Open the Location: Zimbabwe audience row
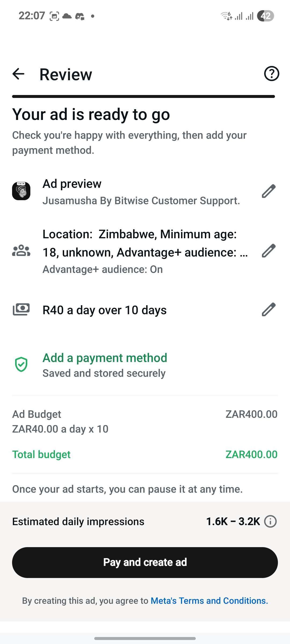Image resolution: width=290 pixels, height=644 pixels. 145,251
